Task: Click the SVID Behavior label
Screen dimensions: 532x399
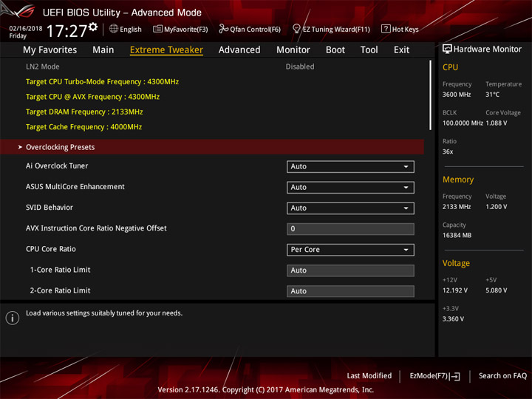Action: pyautogui.click(x=50, y=208)
